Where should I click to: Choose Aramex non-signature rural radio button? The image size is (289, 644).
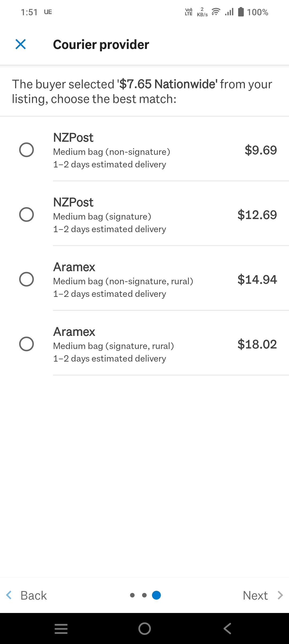click(26, 279)
